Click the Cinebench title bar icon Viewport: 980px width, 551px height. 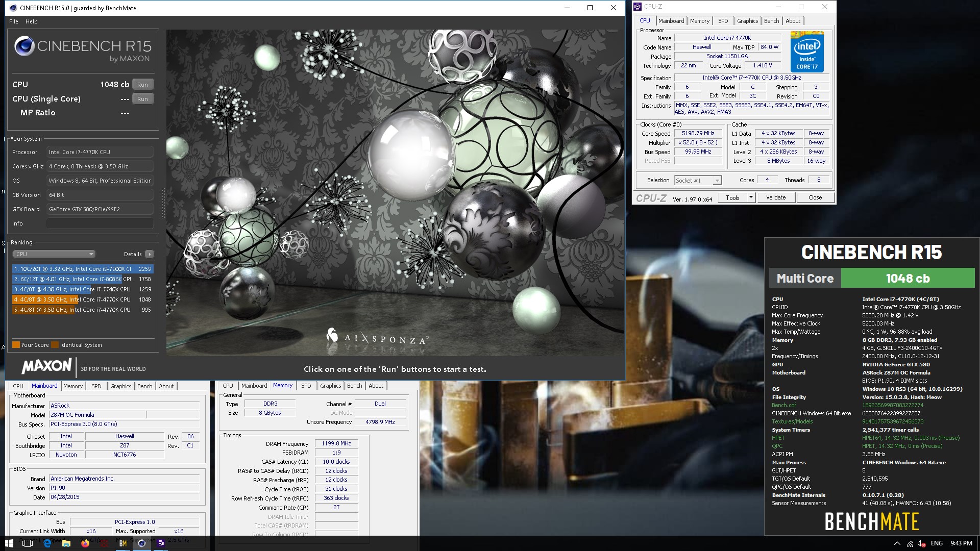click(13, 8)
